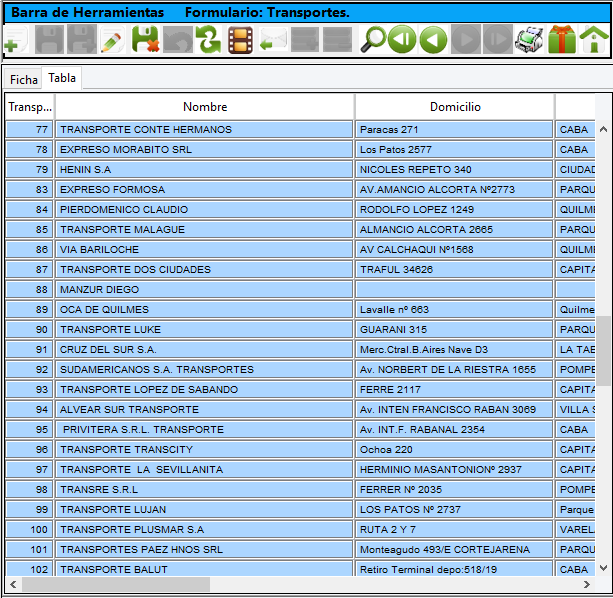Click the vertical scrollbar up arrow
This screenshot has height=598, width=613.
click(603, 129)
